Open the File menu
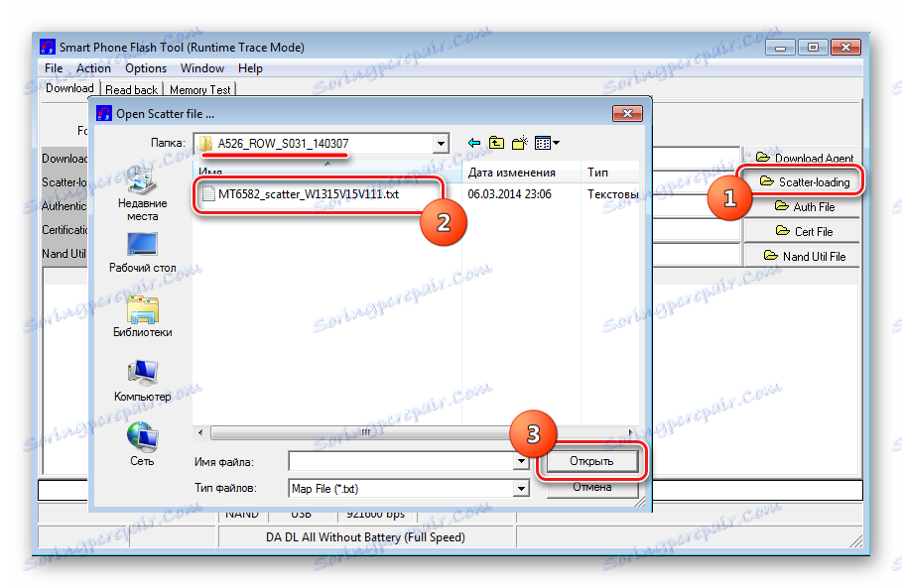The height and width of the screenshot is (588, 902). 54,68
